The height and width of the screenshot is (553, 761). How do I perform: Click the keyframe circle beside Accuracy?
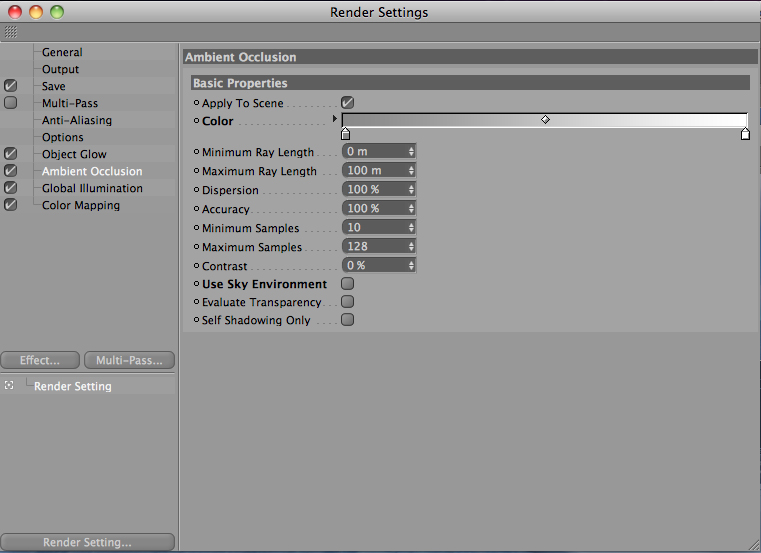[197, 208]
